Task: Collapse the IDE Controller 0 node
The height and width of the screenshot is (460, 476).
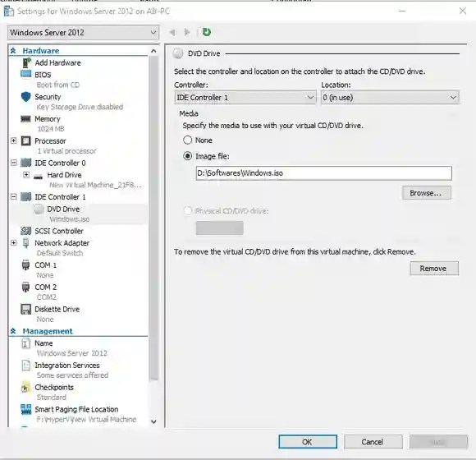Action: pos(14,163)
